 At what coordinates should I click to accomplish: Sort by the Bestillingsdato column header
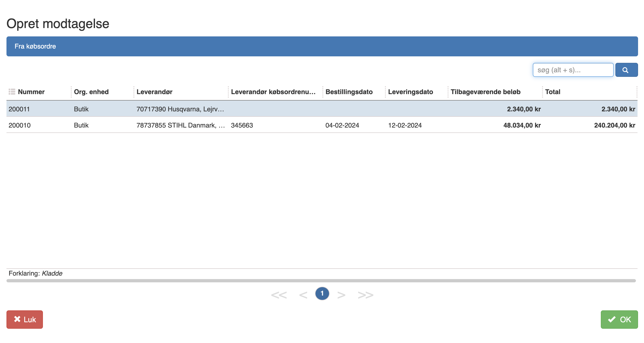click(349, 92)
